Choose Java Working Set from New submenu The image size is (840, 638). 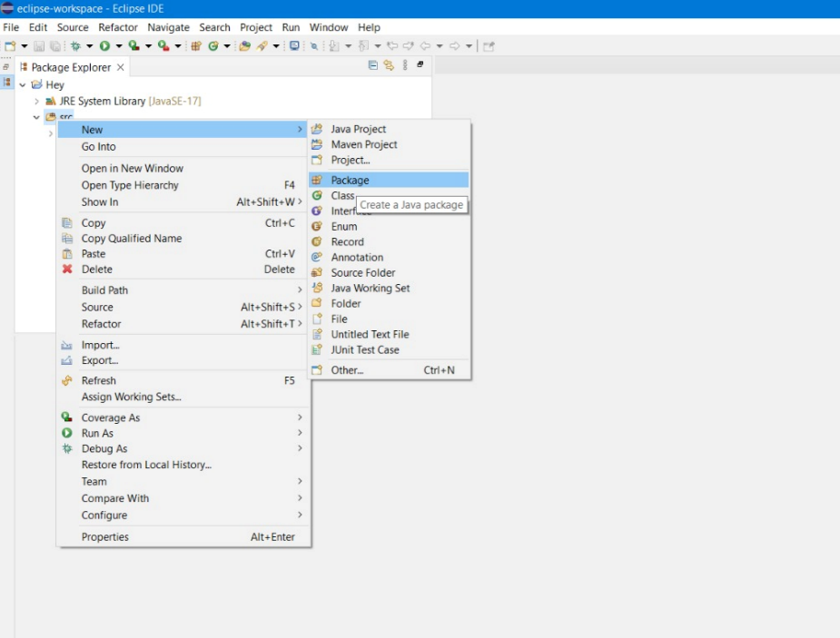click(389, 288)
